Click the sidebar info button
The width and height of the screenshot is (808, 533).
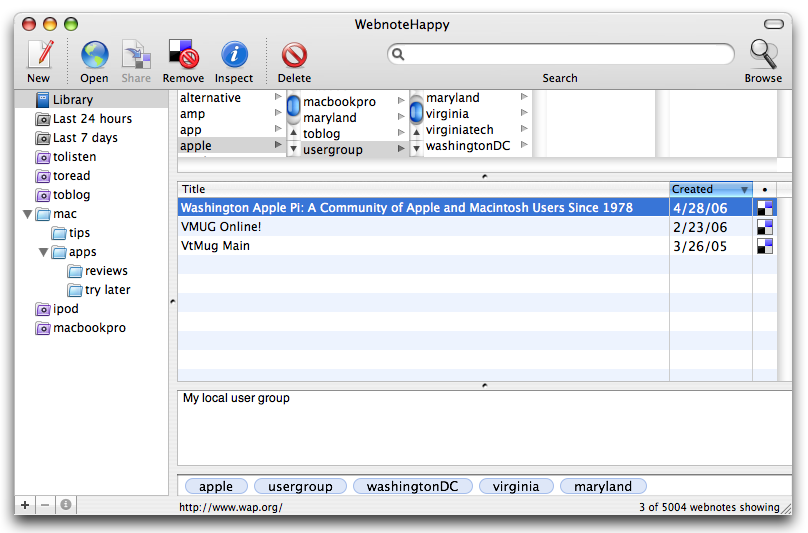pyautogui.click(x=65, y=505)
